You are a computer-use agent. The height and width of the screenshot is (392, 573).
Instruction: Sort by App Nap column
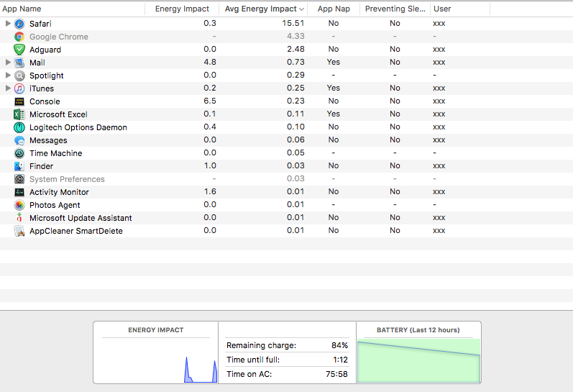(334, 9)
